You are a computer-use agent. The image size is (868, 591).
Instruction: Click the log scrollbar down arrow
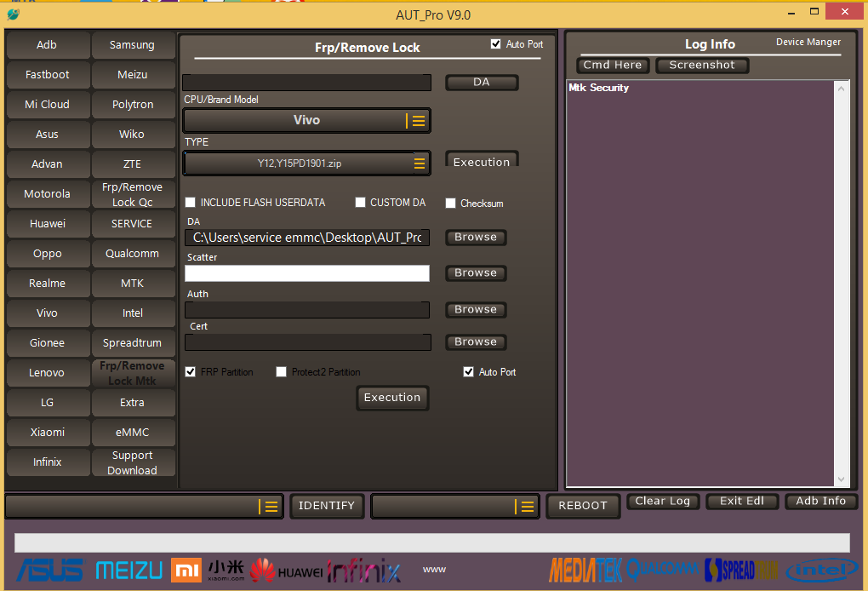[x=842, y=479]
